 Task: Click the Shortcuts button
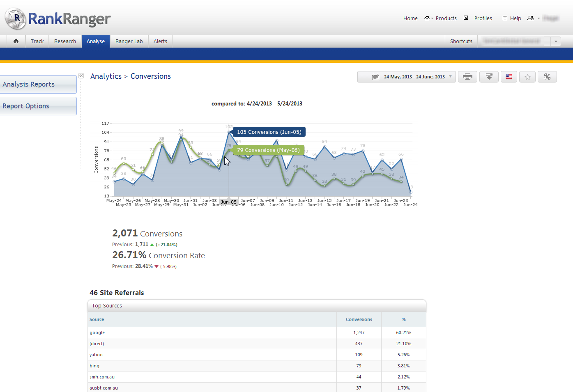click(461, 41)
